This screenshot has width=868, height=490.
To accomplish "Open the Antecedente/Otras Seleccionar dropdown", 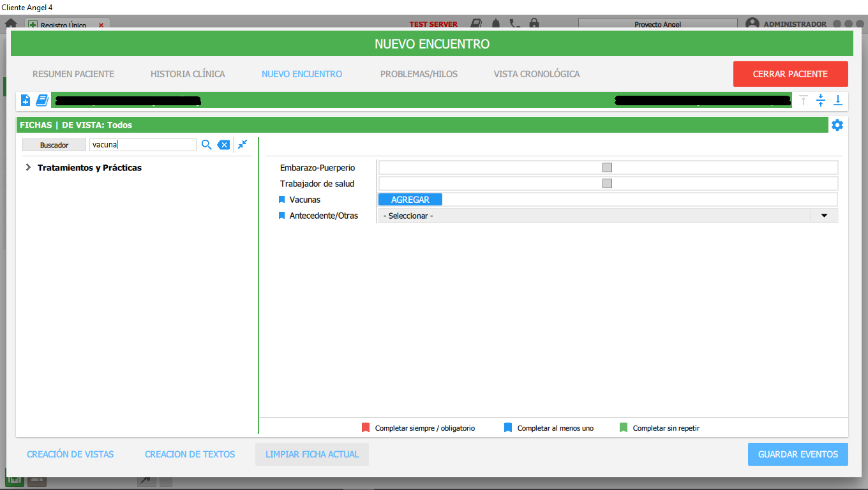I will [x=823, y=216].
